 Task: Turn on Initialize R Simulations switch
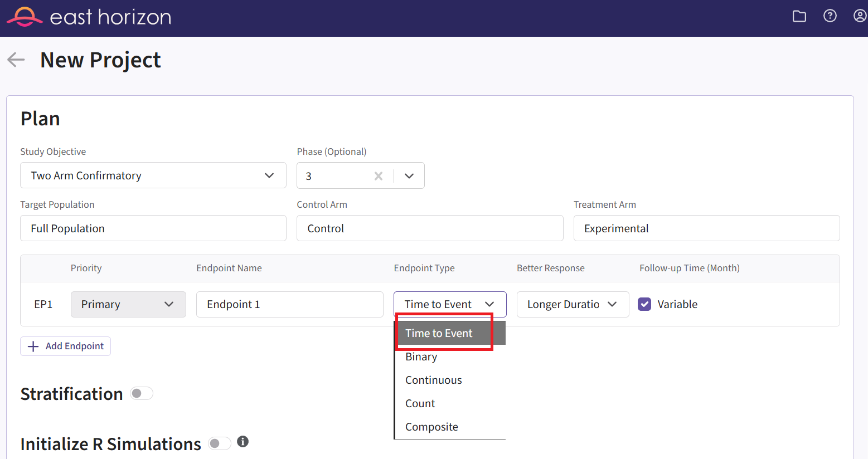coord(219,443)
